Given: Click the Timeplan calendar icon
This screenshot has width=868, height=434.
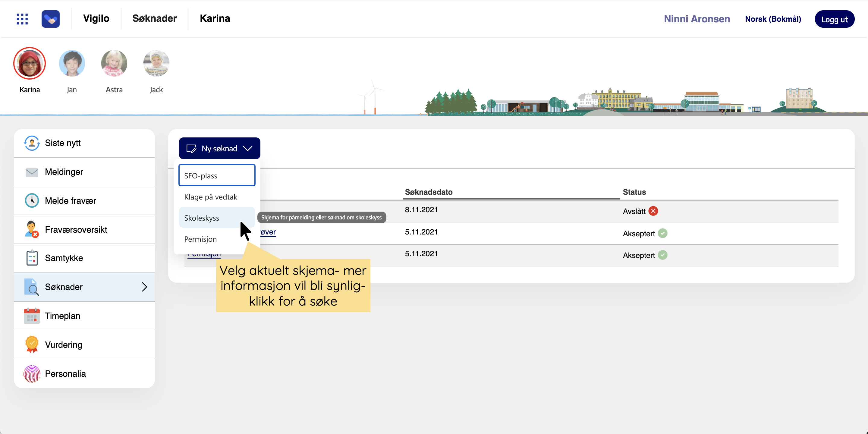Looking at the screenshot, I should (32, 316).
